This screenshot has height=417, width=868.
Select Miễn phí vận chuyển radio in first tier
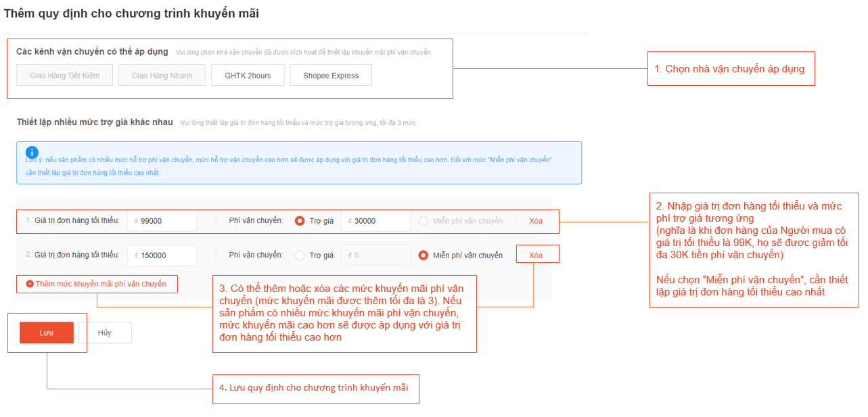pos(424,221)
